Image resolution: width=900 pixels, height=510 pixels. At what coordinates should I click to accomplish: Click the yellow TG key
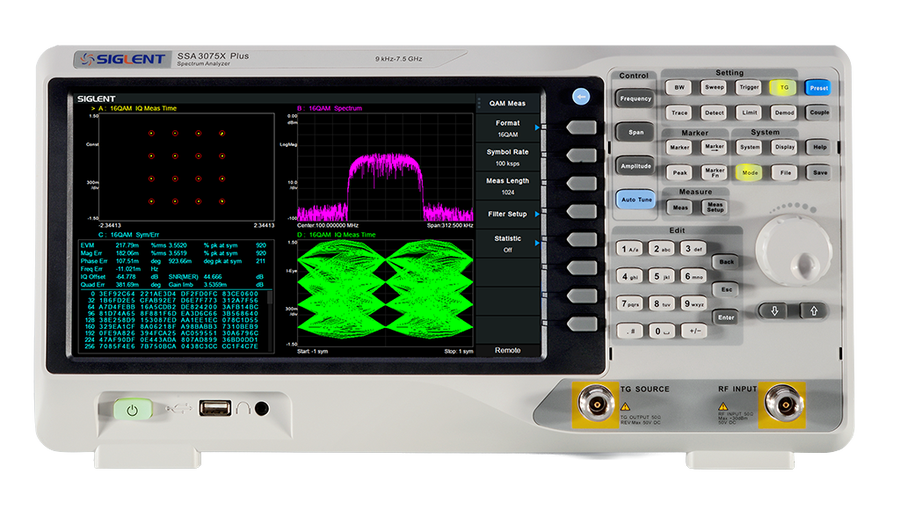click(784, 87)
